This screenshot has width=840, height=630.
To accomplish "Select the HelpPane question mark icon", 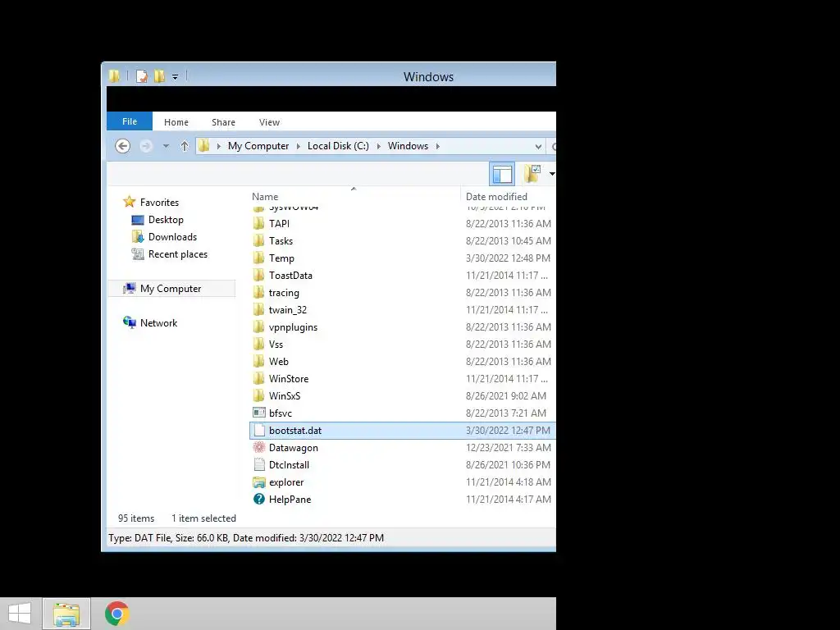I will pyautogui.click(x=258, y=500).
